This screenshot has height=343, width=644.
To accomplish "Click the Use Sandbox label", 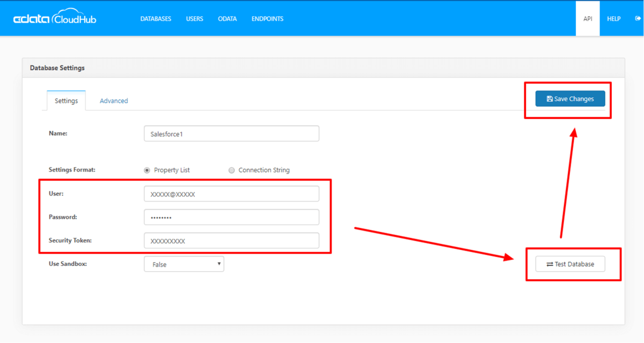I will [x=68, y=264].
